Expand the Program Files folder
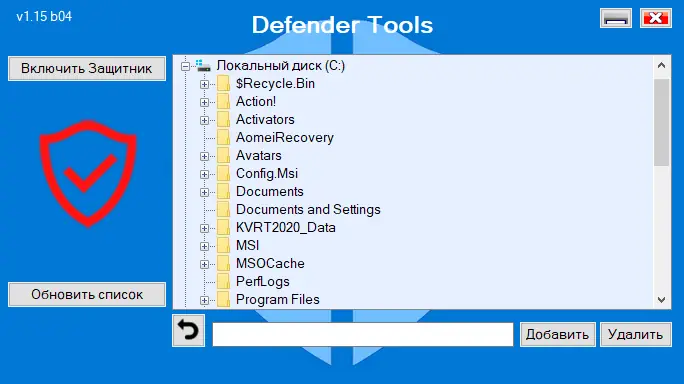This screenshot has height=384, width=684. [x=204, y=300]
